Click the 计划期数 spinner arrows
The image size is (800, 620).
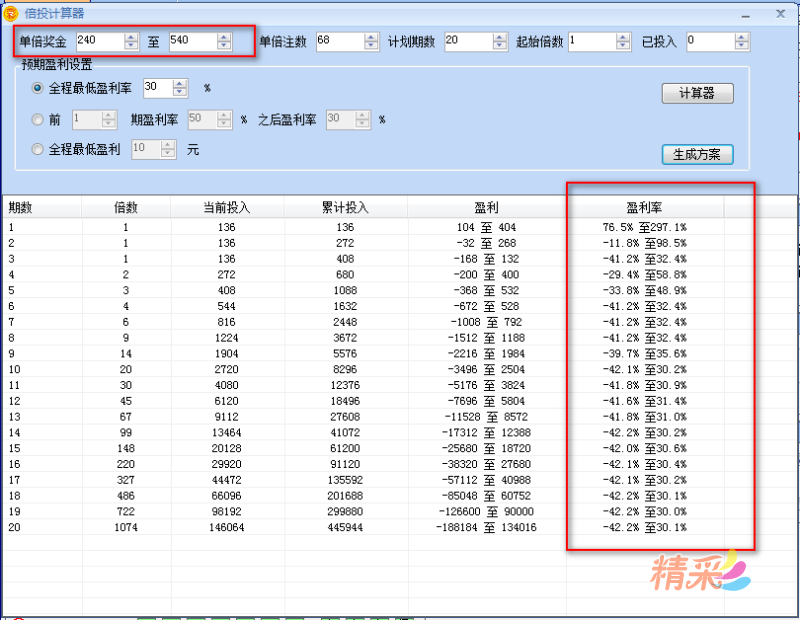(501, 41)
